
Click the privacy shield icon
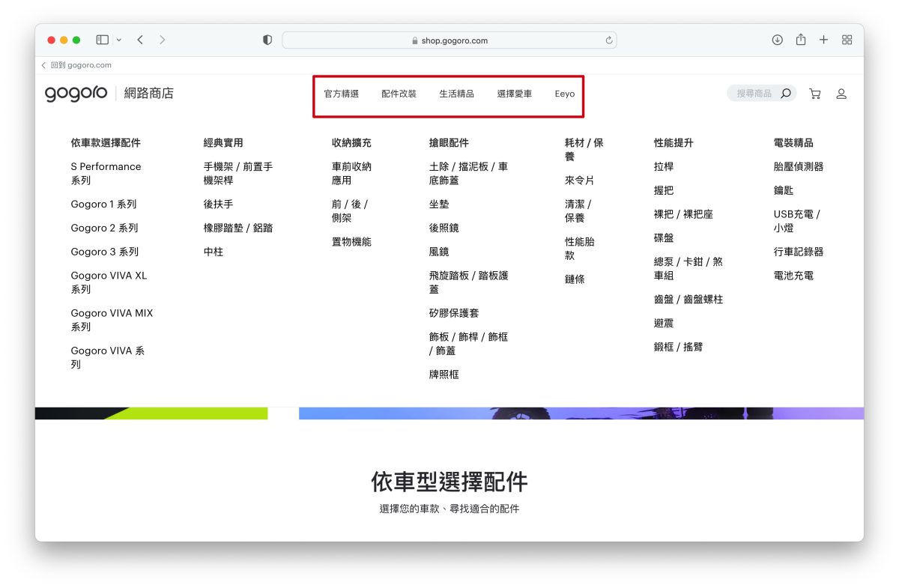click(267, 40)
